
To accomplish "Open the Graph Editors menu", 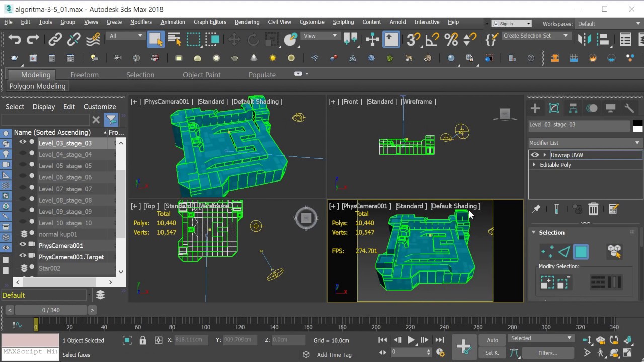I will [x=210, y=22].
